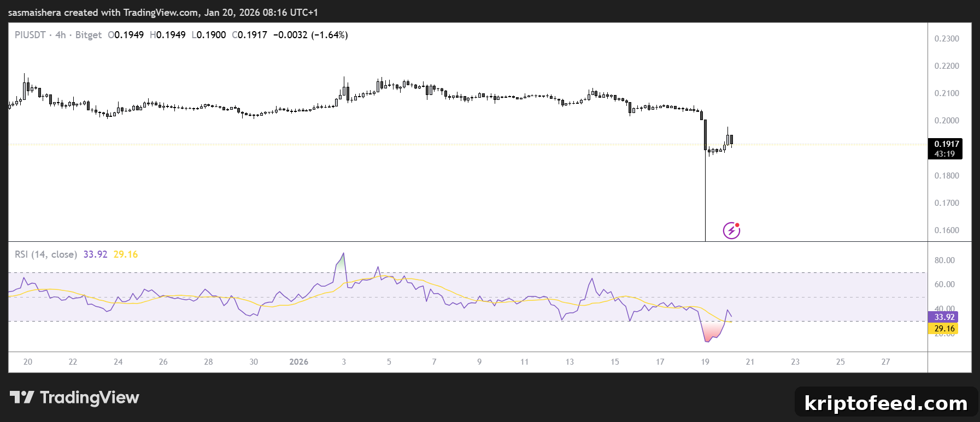Click date 20 on the time axis
This screenshot has width=980, height=422.
28,362
